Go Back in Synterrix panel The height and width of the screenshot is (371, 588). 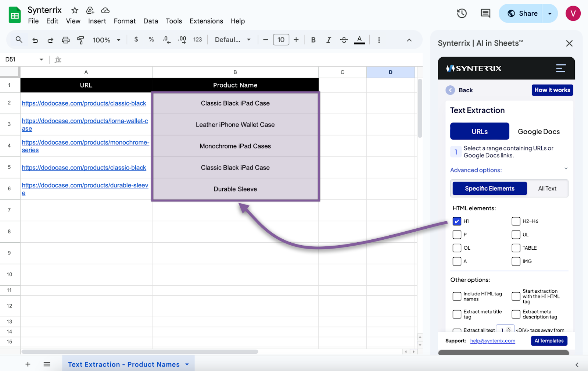pos(459,90)
